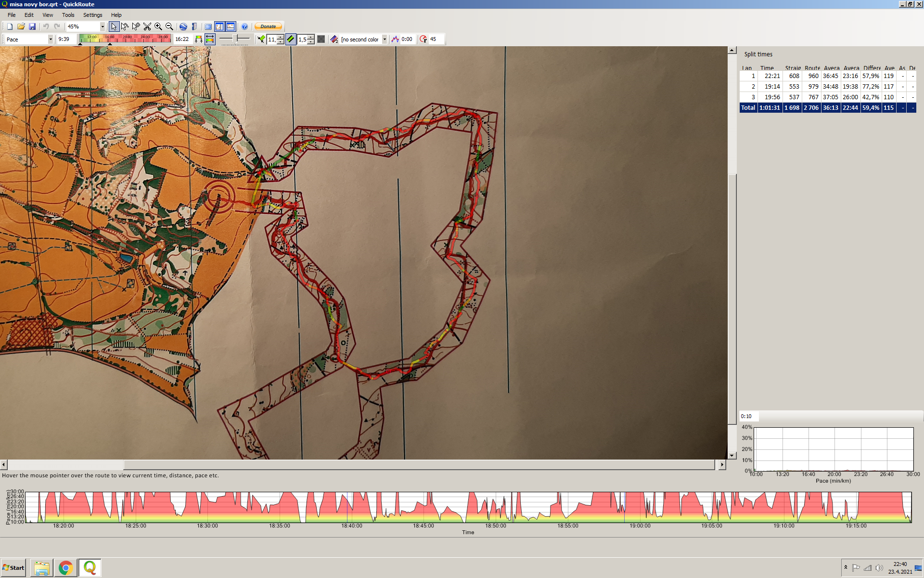Open the Edit menu

coord(29,15)
